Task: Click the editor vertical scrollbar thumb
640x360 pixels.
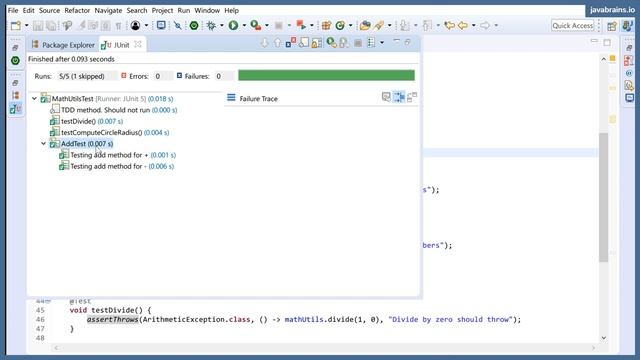Action: [x=603, y=198]
